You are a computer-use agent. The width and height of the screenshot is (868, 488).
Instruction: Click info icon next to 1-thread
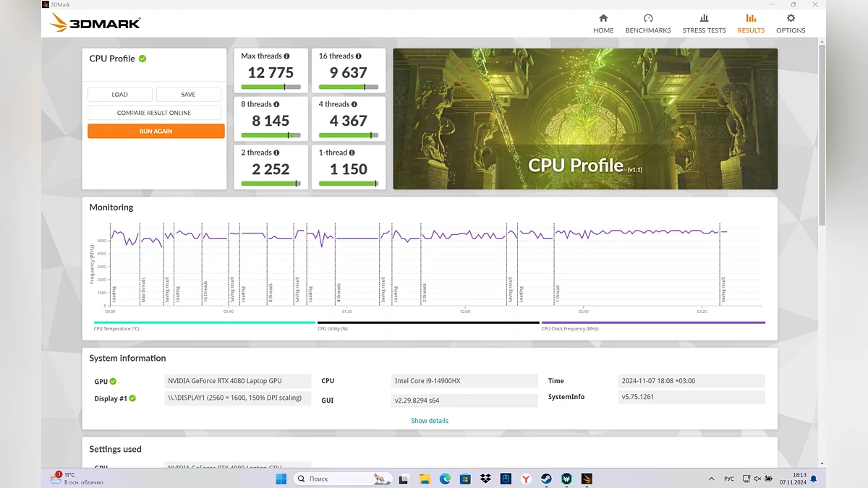pyautogui.click(x=352, y=153)
